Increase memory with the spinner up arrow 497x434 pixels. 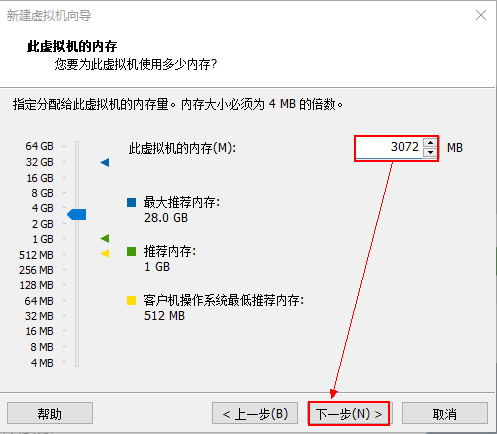430,143
